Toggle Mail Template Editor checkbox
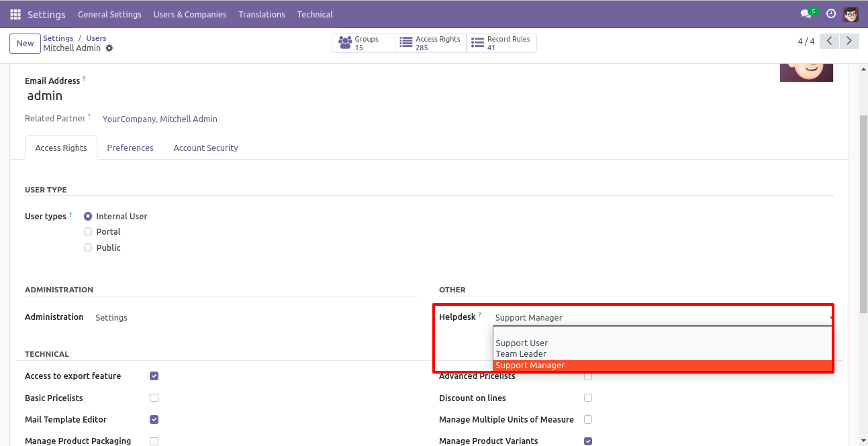 154,419
